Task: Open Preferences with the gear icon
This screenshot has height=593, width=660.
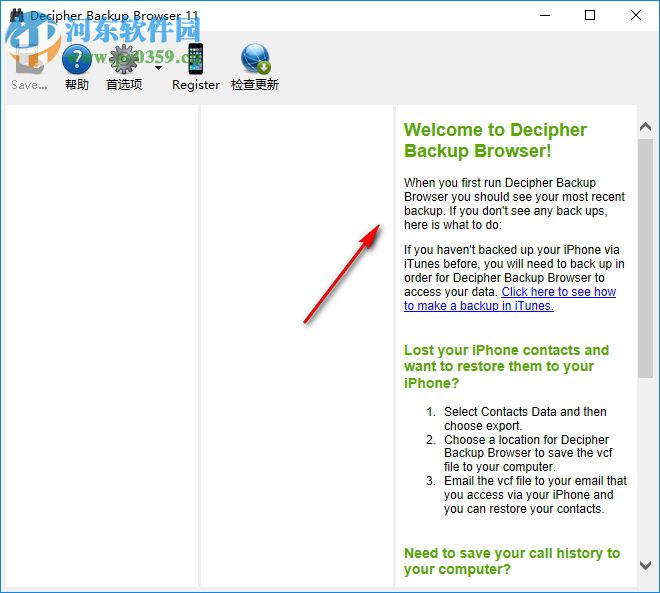Action: [x=123, y=60]
